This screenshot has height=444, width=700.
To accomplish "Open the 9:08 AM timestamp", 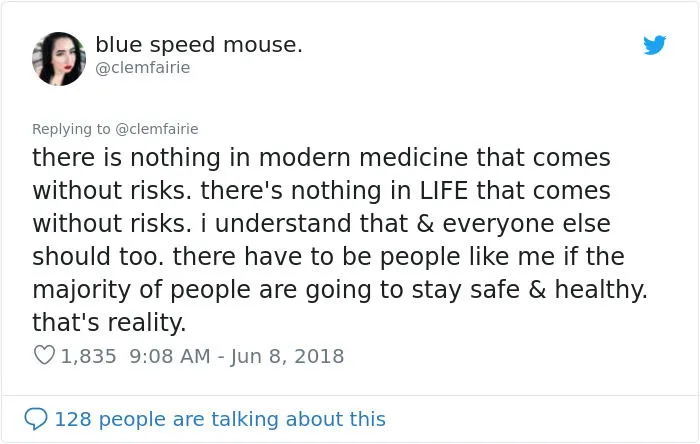I will click(170, 356).
